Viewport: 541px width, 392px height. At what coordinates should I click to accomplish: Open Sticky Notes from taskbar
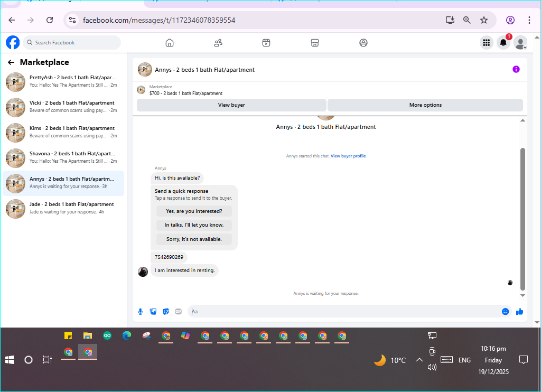(68, 335)
